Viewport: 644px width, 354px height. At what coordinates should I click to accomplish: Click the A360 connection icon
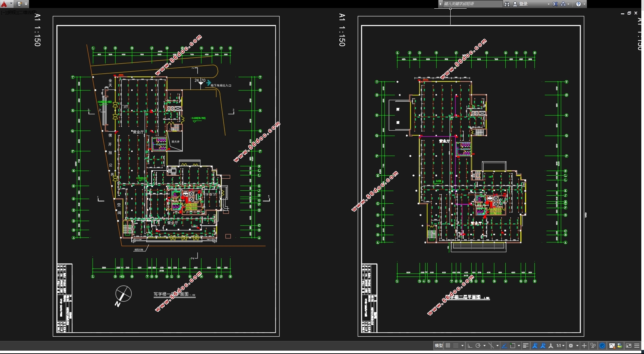click(563, 4)
